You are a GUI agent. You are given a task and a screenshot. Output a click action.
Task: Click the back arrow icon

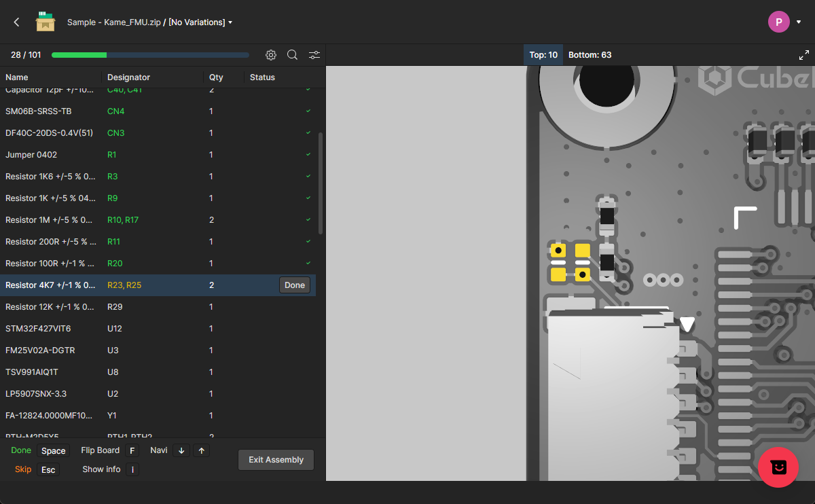point(17,22)
